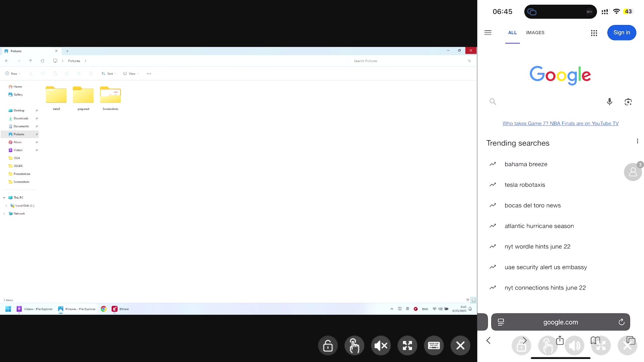The height and width of the screenshot is (362, 644).
Task: Open the View dropdown in toolbar
Action: [x=131, y=74]
